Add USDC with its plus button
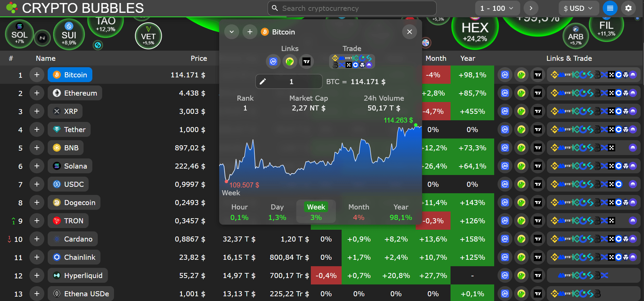The image size is (644, 301). [x=37, y=184]
